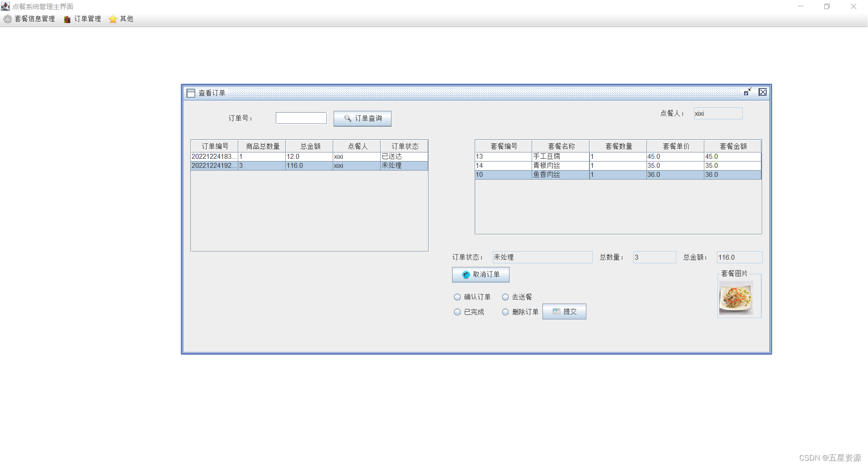Click the 订单状态 field showing 未处理

point(542,257)
